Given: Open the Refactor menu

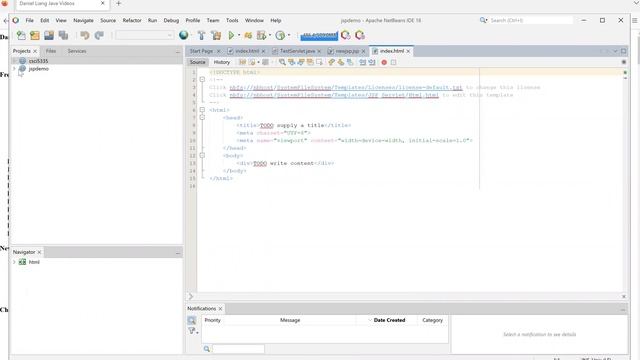Looking at the screenshot, I should click(132, 20).
